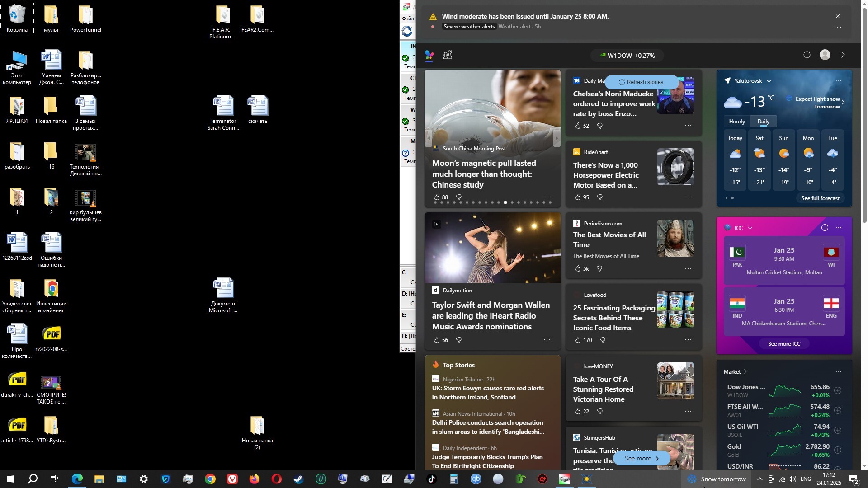Open the Файл menu in background window

tap(408, 19)
